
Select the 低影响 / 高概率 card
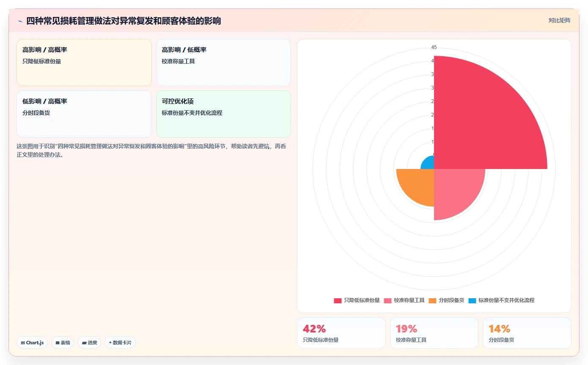pos(84,114)
